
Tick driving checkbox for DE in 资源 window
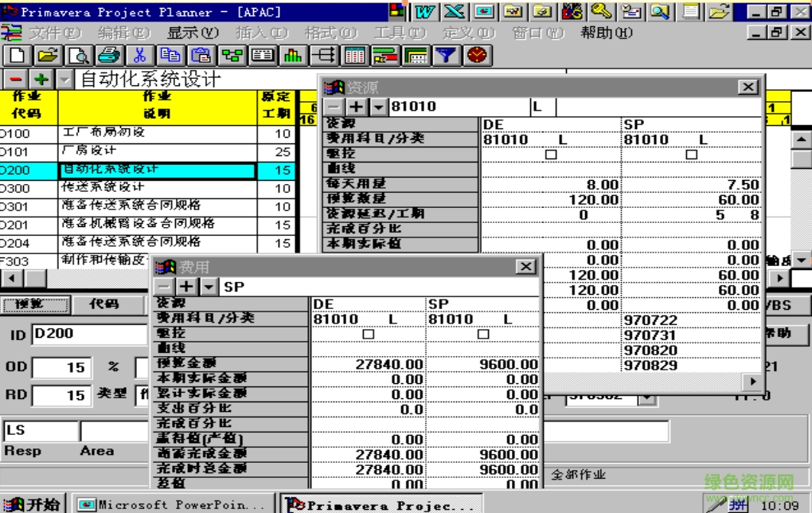tap(551, 155)
